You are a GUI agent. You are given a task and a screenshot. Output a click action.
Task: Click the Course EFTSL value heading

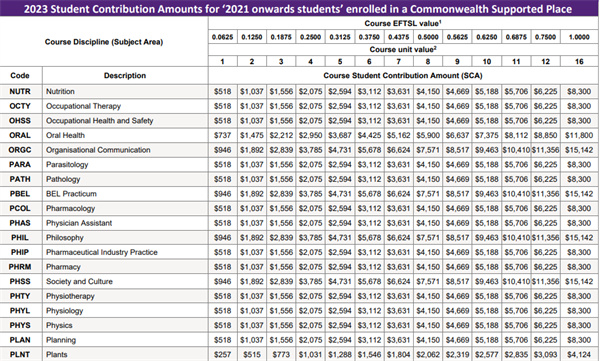click(x=403, y=23)
